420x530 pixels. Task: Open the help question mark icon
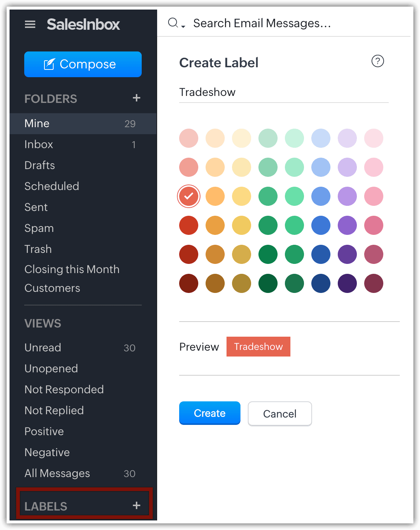[x=377, y=61]
